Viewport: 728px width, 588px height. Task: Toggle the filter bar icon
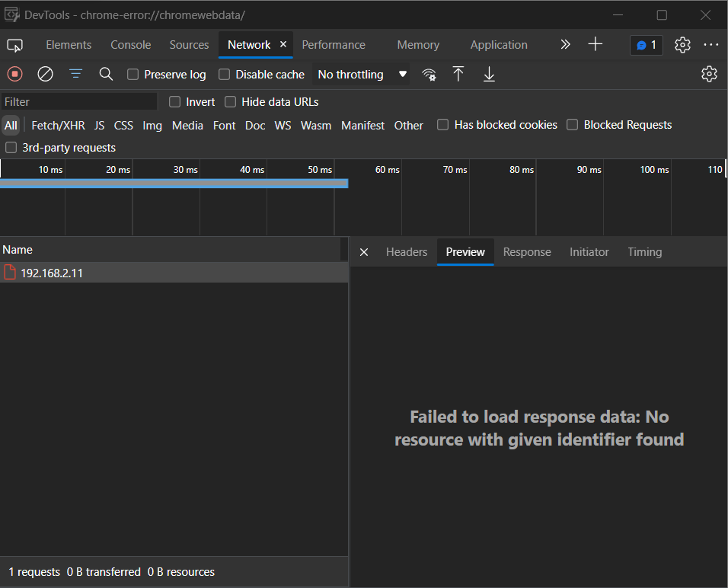pos(75,74)
